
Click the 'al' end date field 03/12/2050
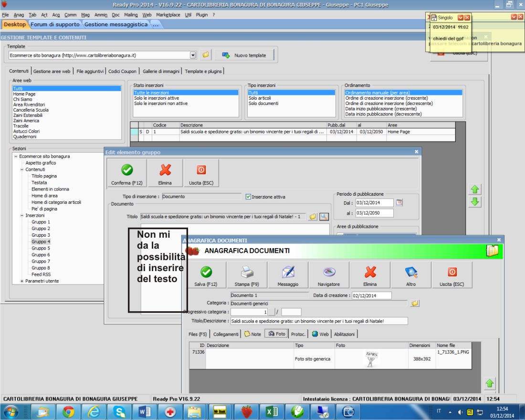(x=374, y=213)
